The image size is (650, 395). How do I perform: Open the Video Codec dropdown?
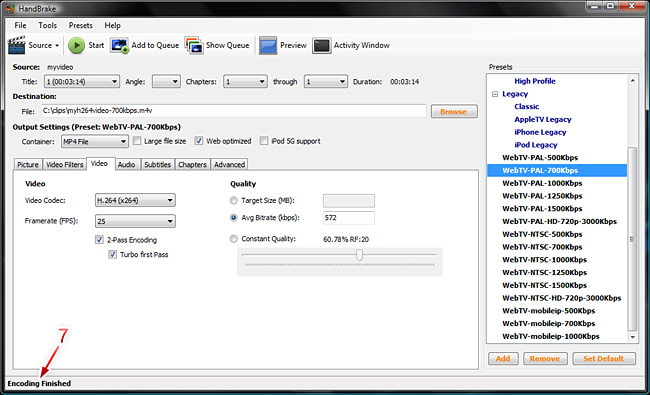pyautogui.click(x=135, y=200)
